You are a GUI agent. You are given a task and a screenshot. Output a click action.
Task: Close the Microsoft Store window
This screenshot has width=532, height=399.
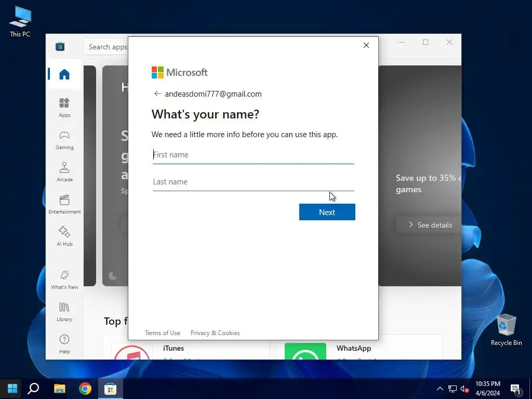[449, 42]
